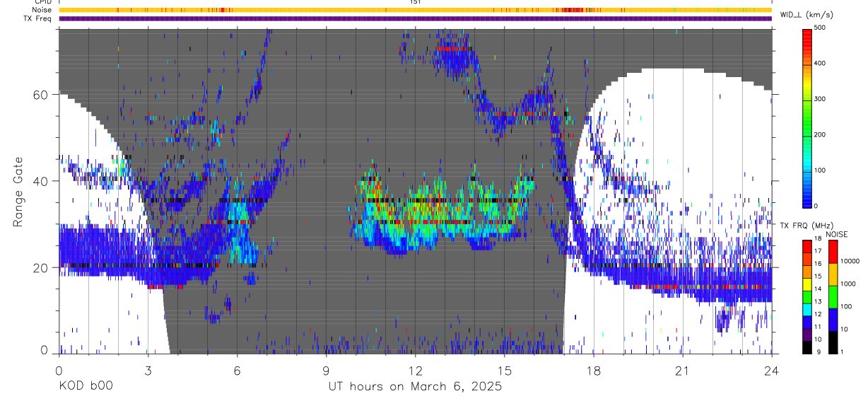Image resolution: width=868 pixels, height=401 pixels.
Task: Click the 'Range Gate' y-axis title
Action: click(x=18, y=192)
